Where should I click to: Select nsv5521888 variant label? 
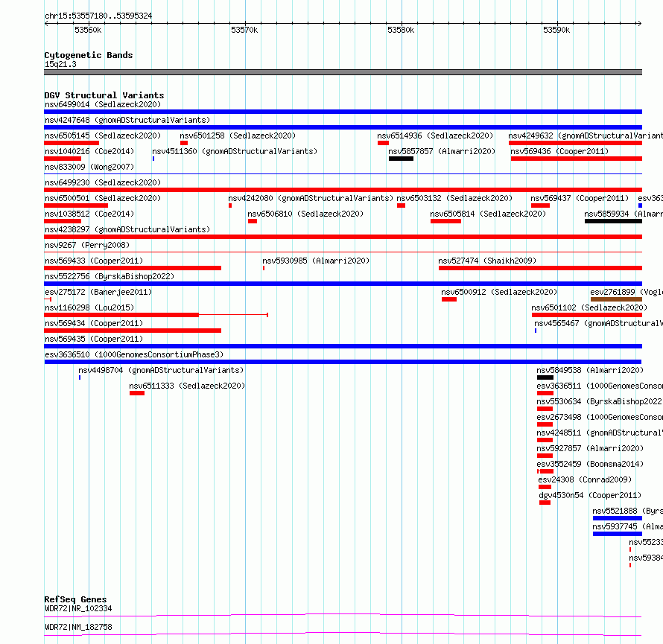[627, 511]
